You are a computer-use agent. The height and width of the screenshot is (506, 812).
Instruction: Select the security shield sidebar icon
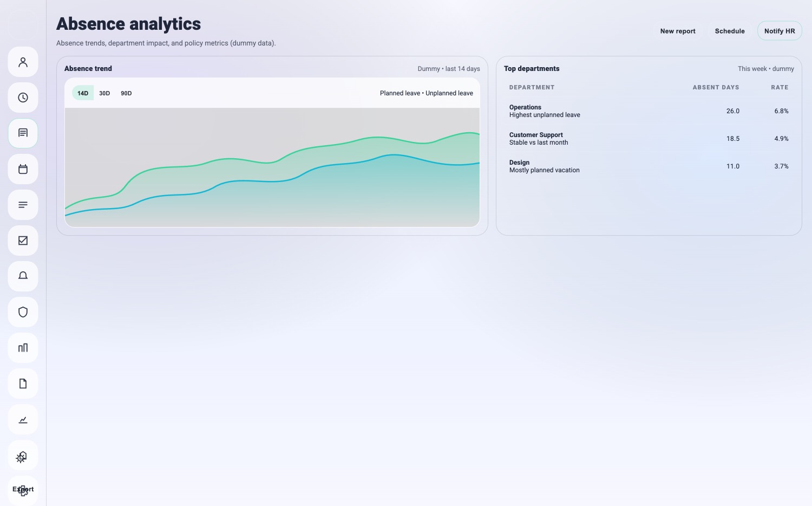[x=23, y=312]
